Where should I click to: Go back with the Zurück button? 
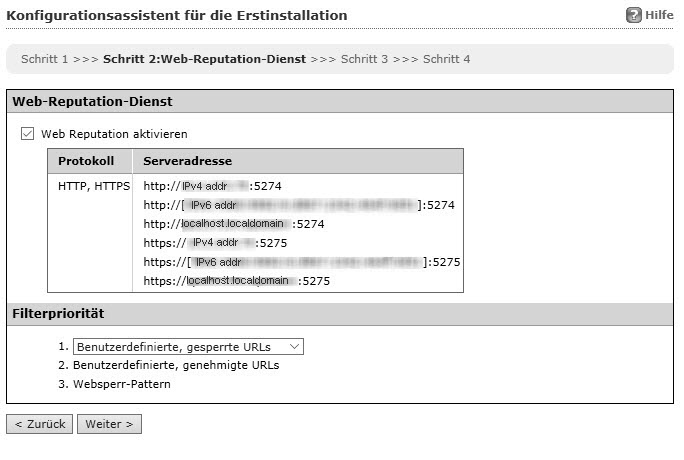39,424
